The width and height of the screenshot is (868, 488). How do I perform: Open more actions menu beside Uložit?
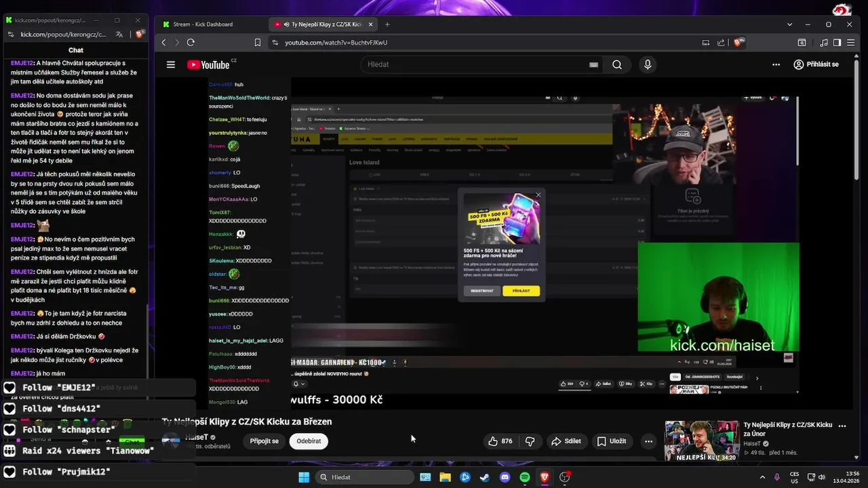tap(648, 441)
